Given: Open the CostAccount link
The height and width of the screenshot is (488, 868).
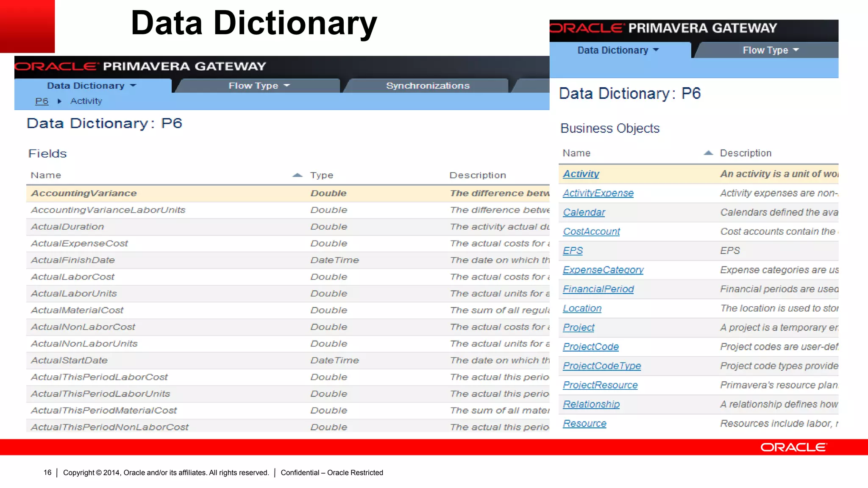Looking at the screenshot, I should tap(591, 231).
